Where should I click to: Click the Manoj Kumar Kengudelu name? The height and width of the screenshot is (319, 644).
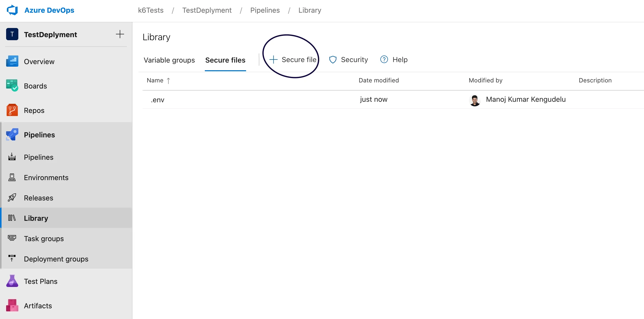click(526, 99)
